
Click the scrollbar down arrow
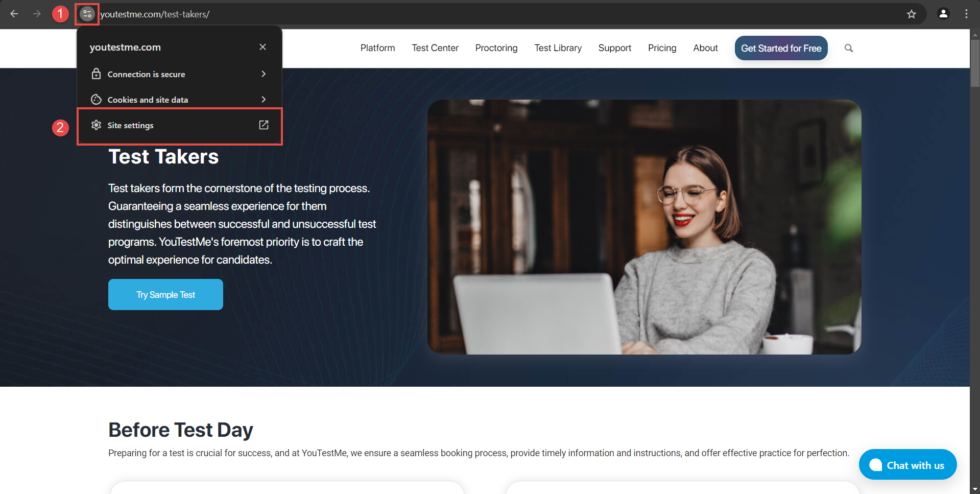click(975, 489)
